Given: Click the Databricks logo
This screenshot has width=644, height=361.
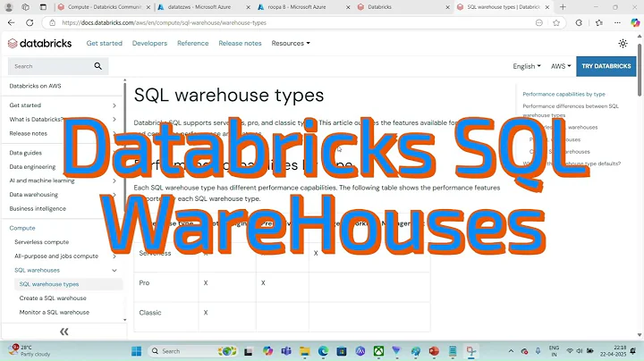Looking at the screenshot, I should coord(40,43).
